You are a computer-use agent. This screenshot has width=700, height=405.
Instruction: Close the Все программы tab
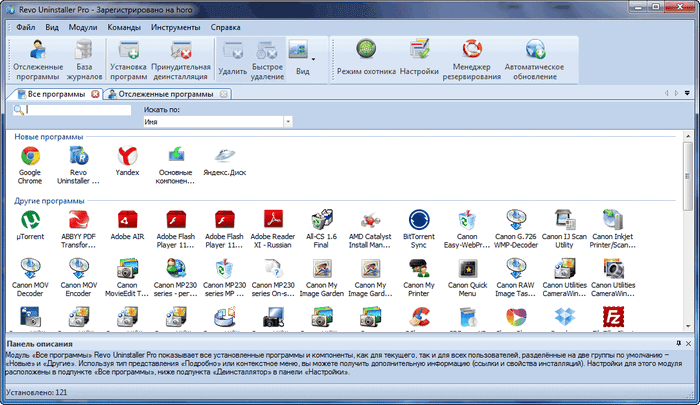click(x=95, y=94)
